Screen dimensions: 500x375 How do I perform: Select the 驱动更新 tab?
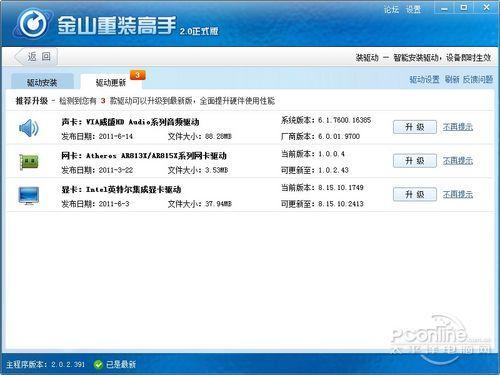click(111, 82)
